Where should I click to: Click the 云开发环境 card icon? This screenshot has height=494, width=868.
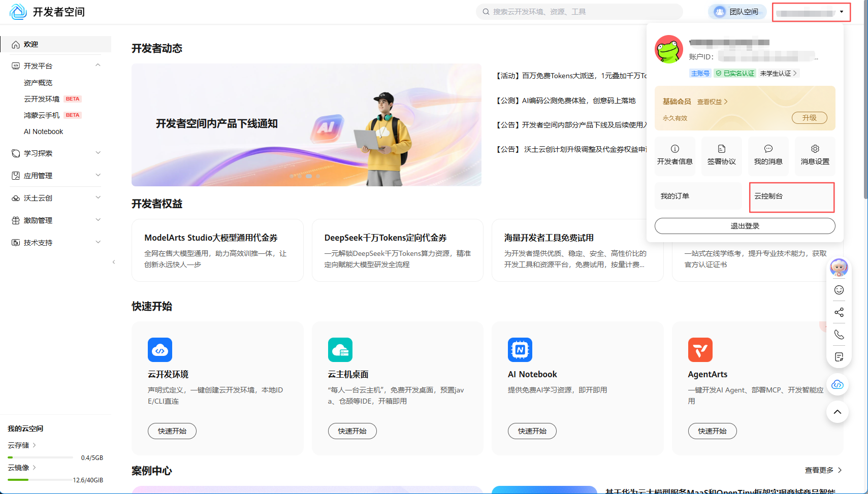point(160,350)
